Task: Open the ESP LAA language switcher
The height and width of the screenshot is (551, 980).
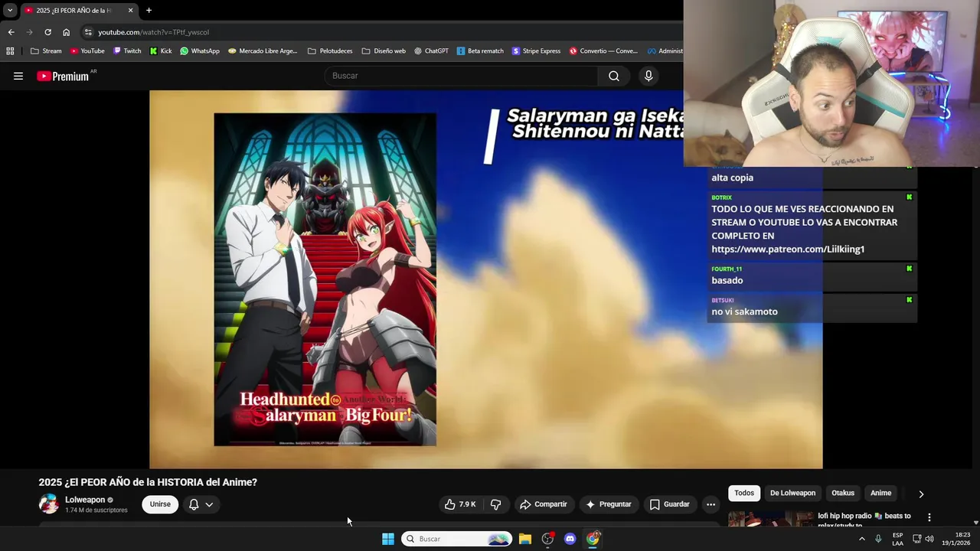Action: coord(897,539)
